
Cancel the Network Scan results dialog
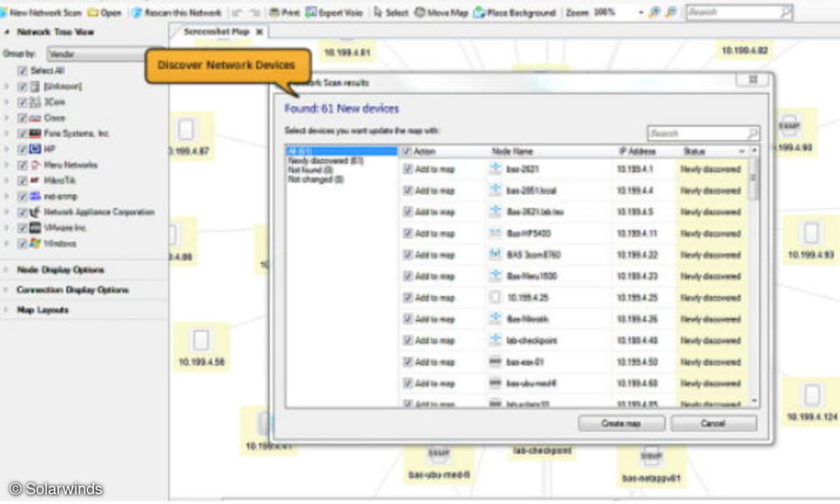tap(713, 423)
